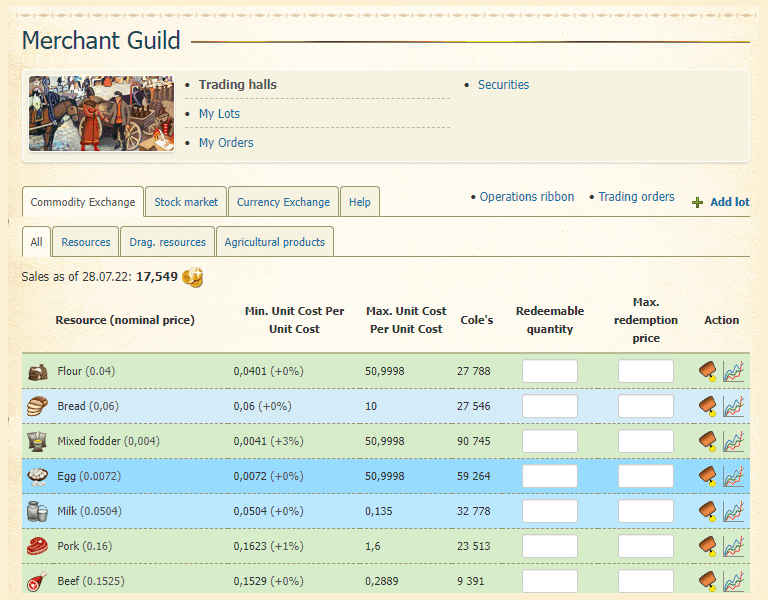
Task: Select the Resources category tab
Action: click(x=86, y=242)
